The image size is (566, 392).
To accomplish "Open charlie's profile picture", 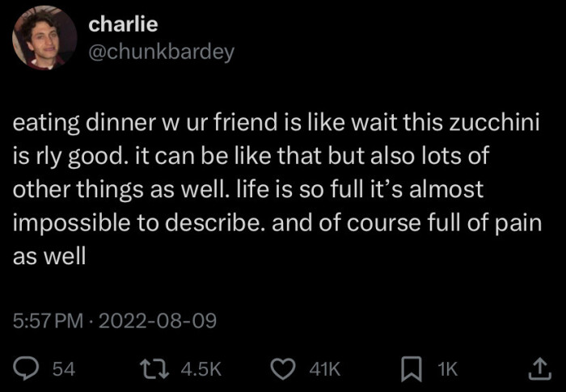I will [x=44, y=38].
